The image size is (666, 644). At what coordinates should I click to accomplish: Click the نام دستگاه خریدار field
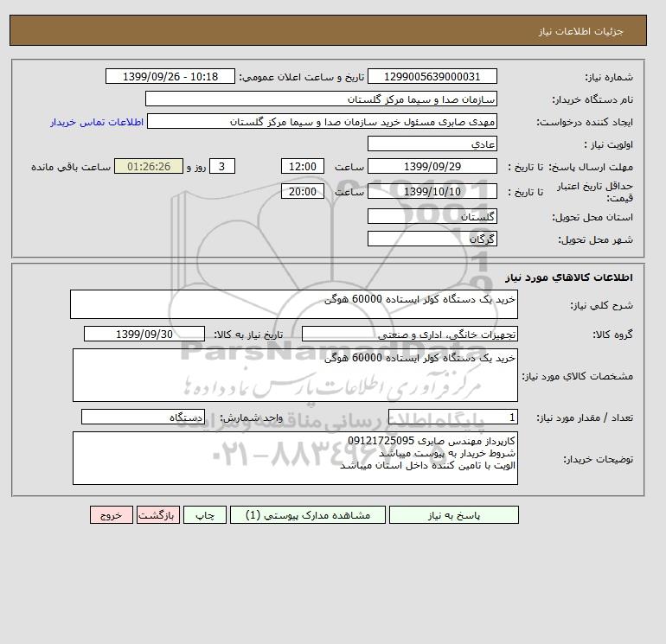click(321, 99)
